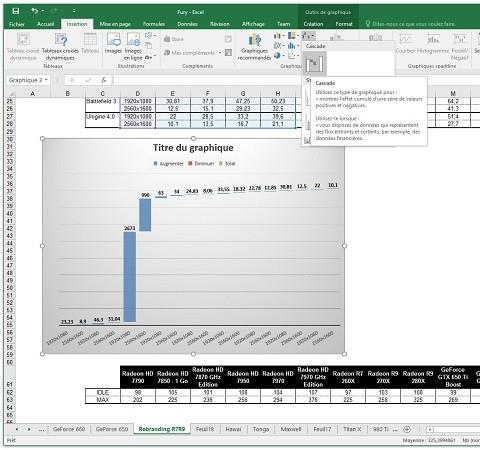Select the Total legend entry
480x450 pixels.
(x=227, y=164)
